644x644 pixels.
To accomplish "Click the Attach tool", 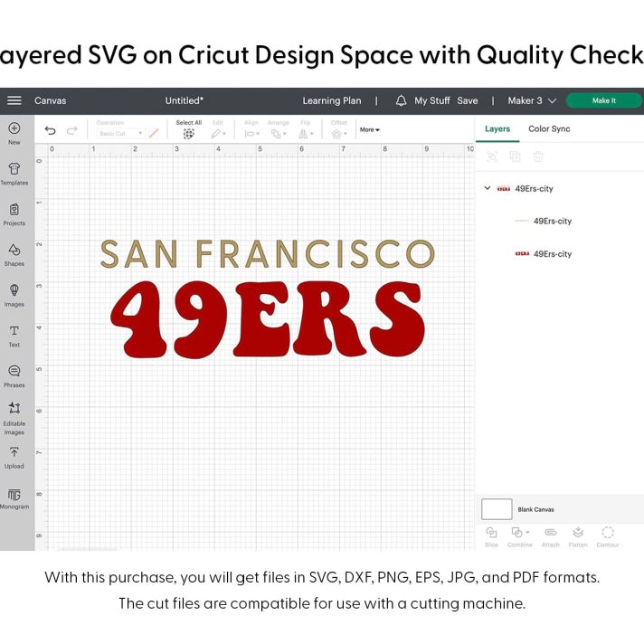I will coord(550,537).
